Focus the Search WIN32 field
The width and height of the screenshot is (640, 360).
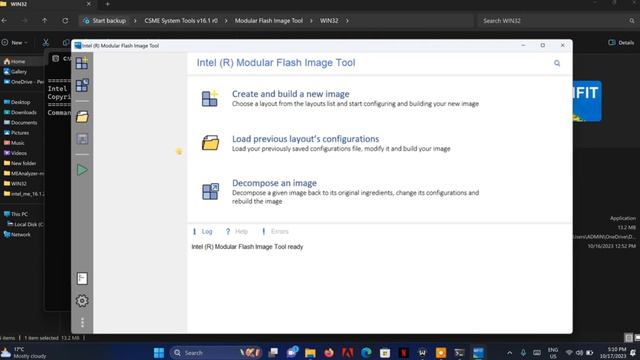coord(557,20)
